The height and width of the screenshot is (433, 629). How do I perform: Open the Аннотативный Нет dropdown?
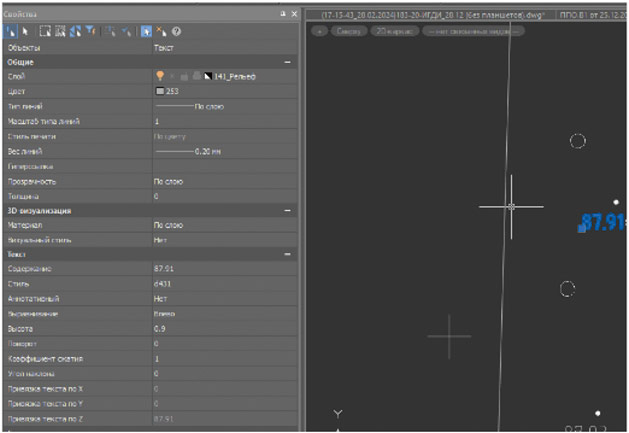click(225, 299)
